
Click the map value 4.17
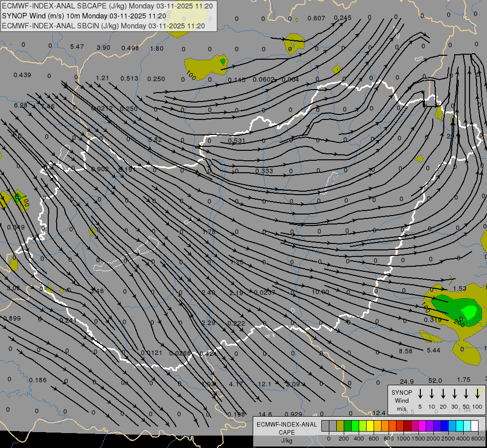point(236,384)
